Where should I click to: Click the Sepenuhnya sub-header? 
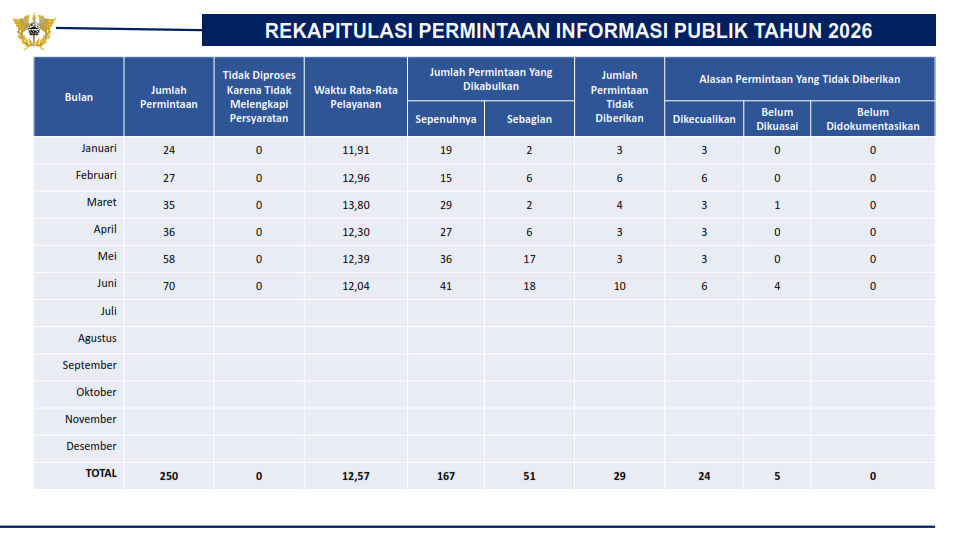coord(446,119)
